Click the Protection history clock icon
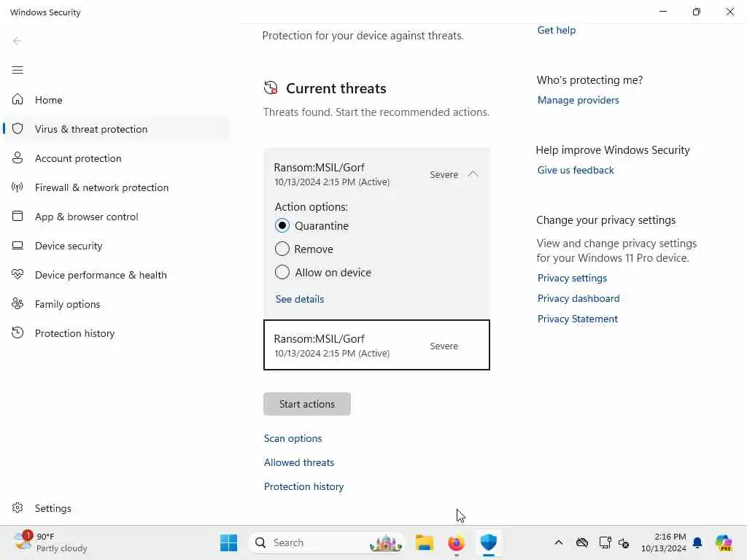Viewport: 747px width, 560px height. coord(18,332)
